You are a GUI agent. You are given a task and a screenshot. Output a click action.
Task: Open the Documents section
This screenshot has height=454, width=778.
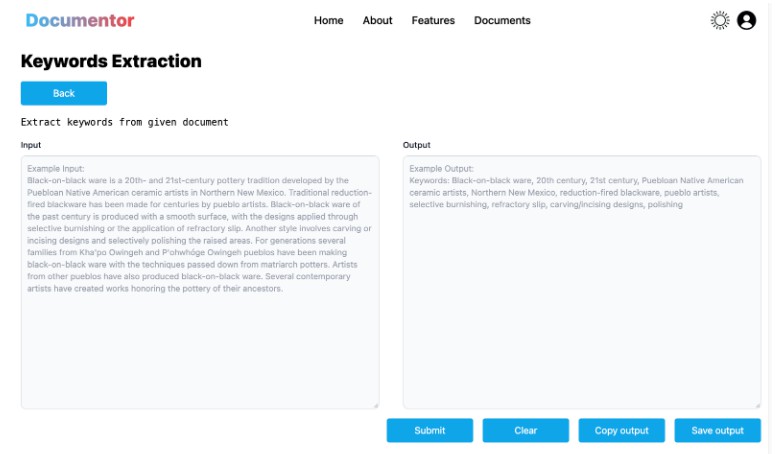pyautogui.click(x=502, y=20)
